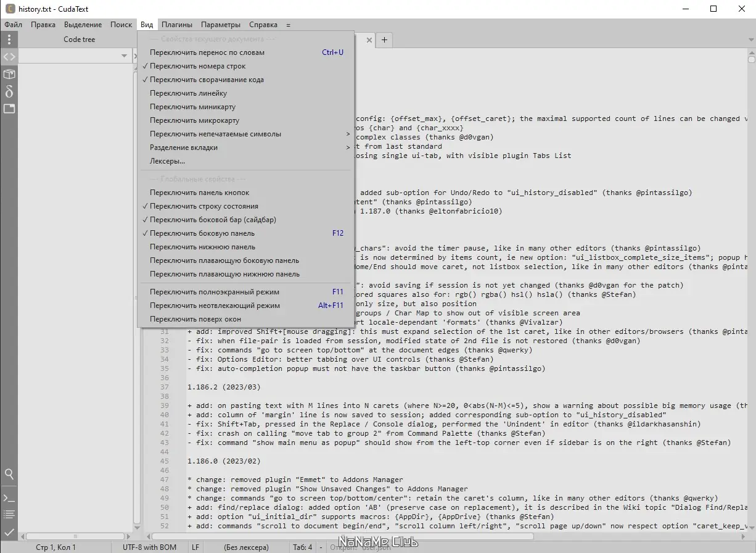Click the delta (δ) snippets icon in sidebar
Image resolution: width=756 pixels, height=553 pixels.
(x=9, y=91)
